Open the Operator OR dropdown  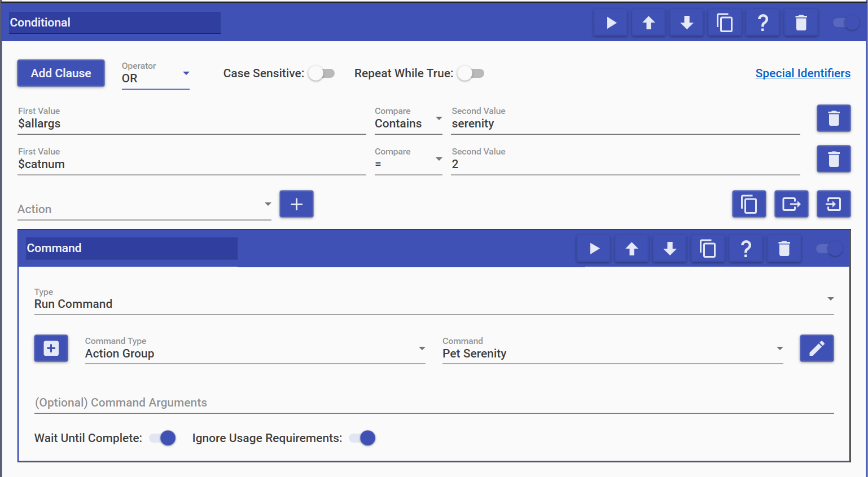tap(155, 74)
